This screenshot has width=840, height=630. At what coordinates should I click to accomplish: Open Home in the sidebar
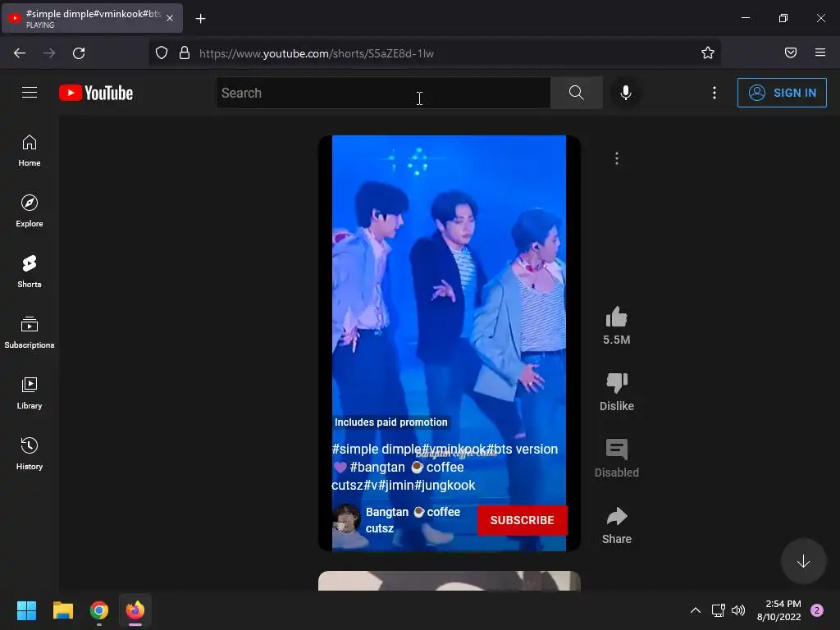30,151
